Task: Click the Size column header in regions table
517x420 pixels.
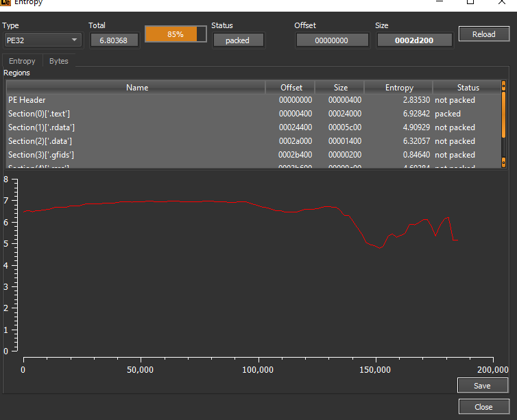Action: coord(340,88)
